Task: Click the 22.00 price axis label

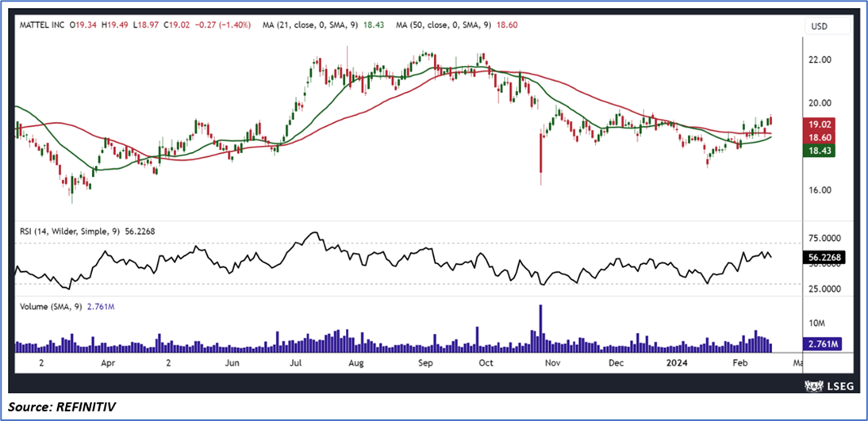Action: click(x=820, y=59)
